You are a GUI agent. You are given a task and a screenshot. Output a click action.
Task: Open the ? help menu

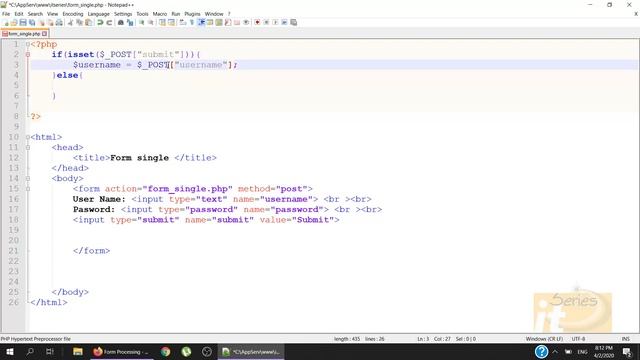tap(229, 14)
